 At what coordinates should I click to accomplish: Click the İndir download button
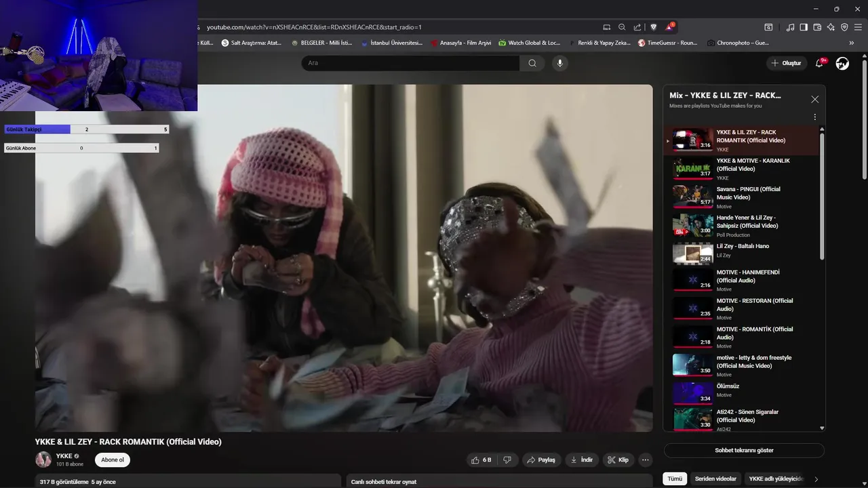pos(581,460)
